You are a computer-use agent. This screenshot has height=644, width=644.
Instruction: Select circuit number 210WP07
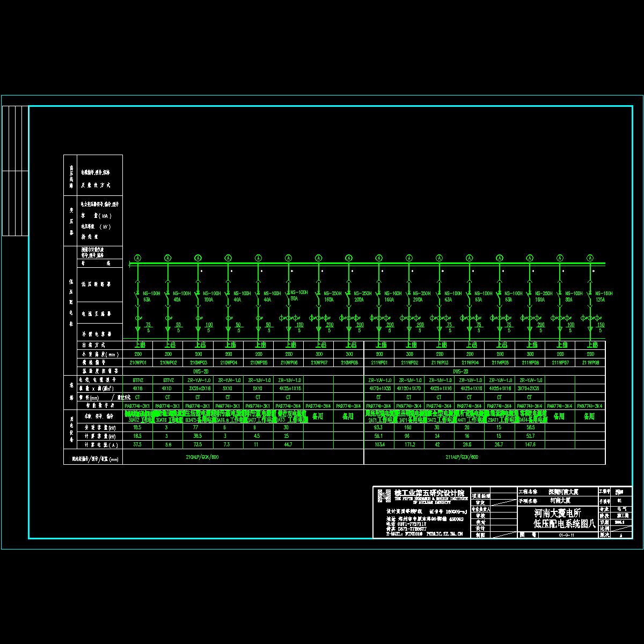coord(319,363)
